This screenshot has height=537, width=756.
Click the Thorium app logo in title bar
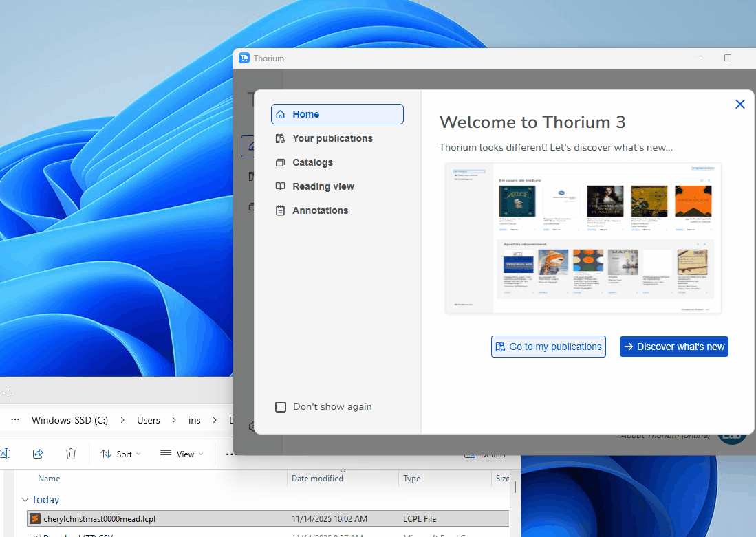[244, 58]
